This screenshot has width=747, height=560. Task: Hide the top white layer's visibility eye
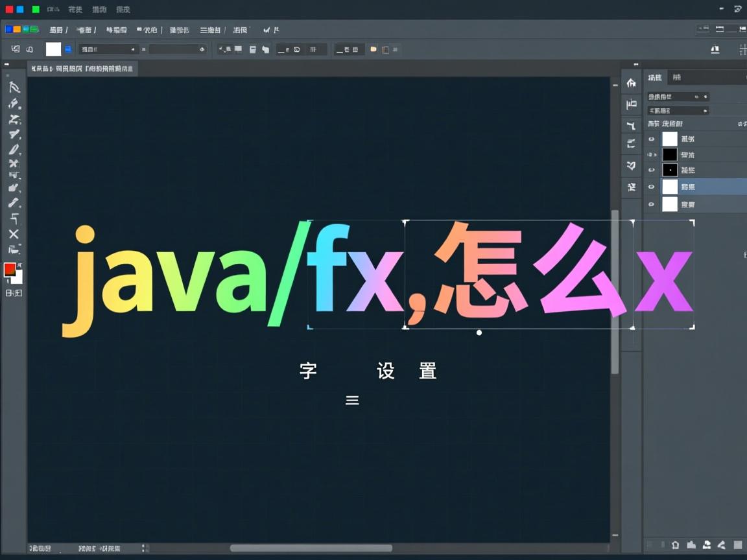(x=652, y=138)
